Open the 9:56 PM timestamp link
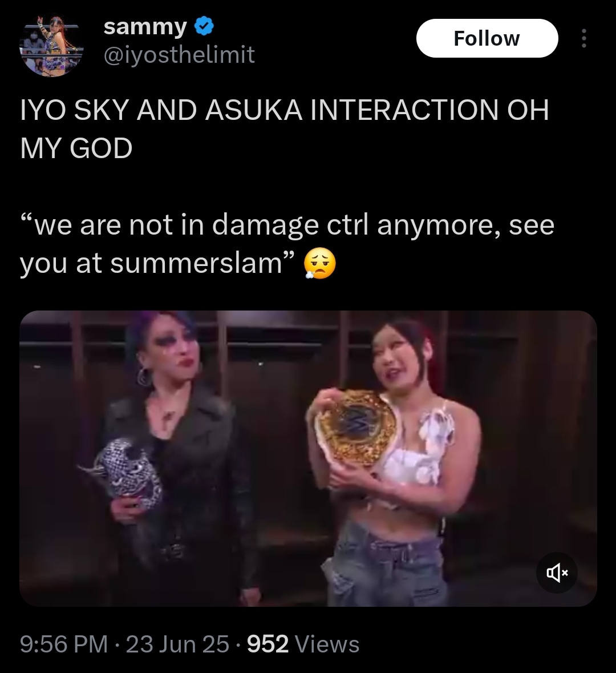Image resolution: width=616 pixels, height=673 pixels. [x=64, y=644]
